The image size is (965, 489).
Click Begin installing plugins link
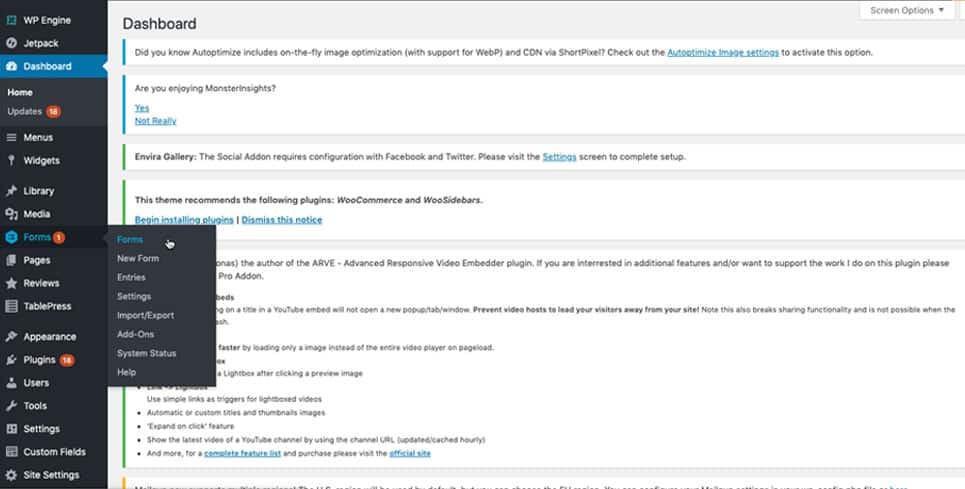tap(184, 220)
